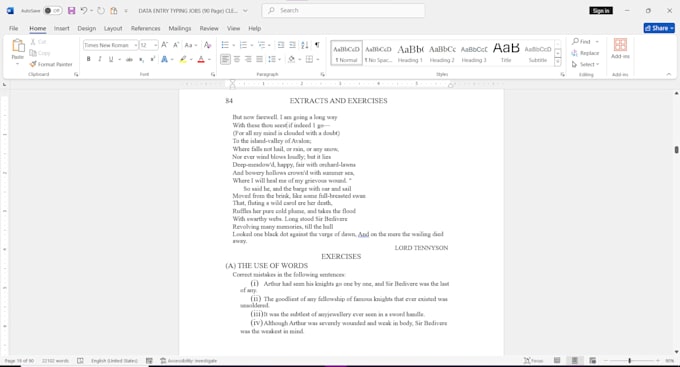
Task: Increase paragraph indent
Action: (x=292, y=45)
